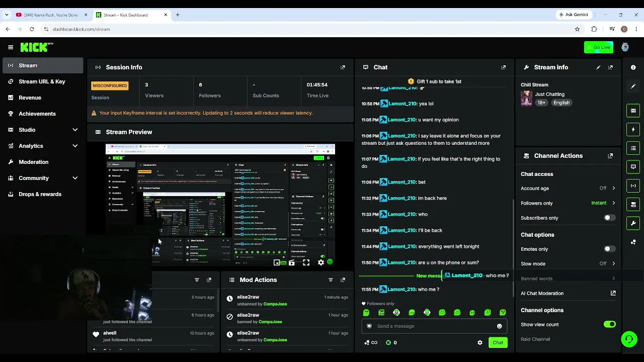Open Ask Gemini in the browser
Viewport: 644px width, 362px height.
(x=573, y=15)
